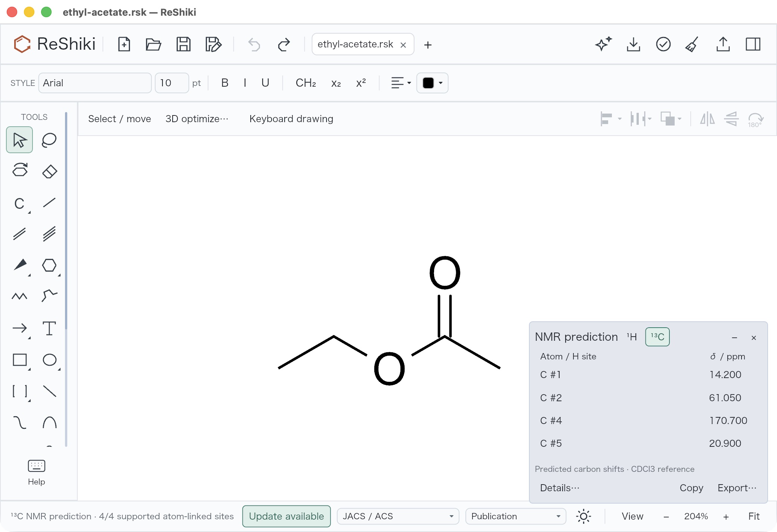Select the Reaction arrow tool
777x532 pixels.
click(x=20, y=329)
